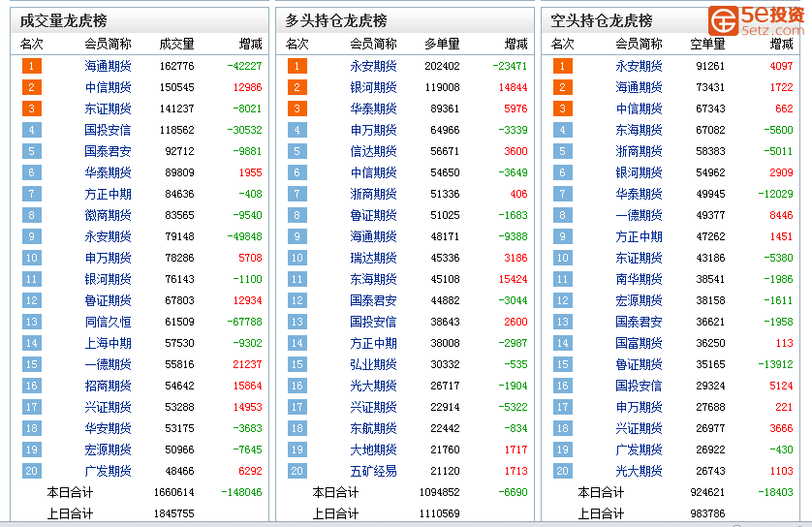Click 海通期货 in the 空头持仓龙虎榜 table
Screen dimensions: 812x527
pyautogui.click(x=639, y=87)
